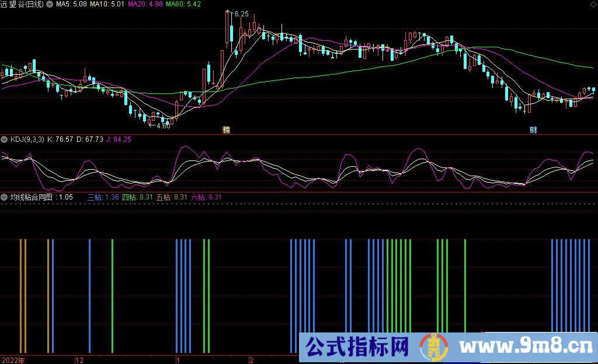Click the 4.60 low price label

(x=164, y=125)
